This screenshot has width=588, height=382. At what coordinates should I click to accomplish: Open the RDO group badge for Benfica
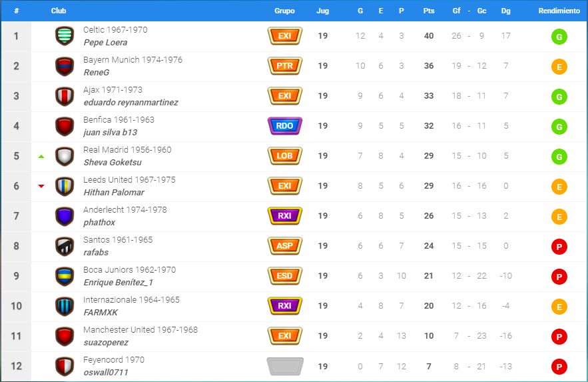tap(284, 126)
